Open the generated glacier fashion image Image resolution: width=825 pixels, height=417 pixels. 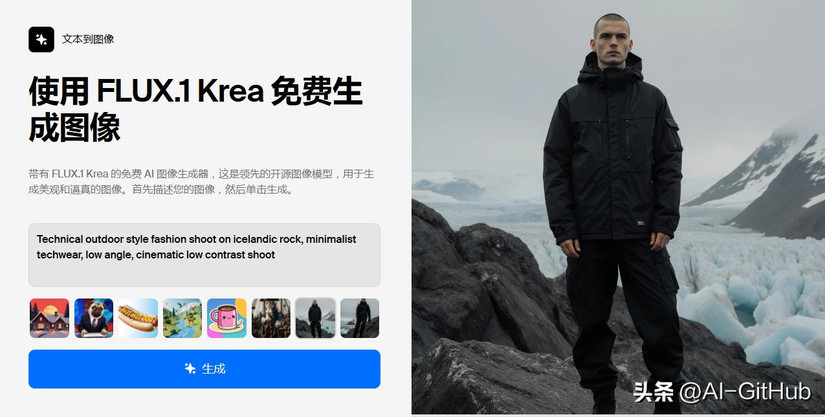pos(618,207)
